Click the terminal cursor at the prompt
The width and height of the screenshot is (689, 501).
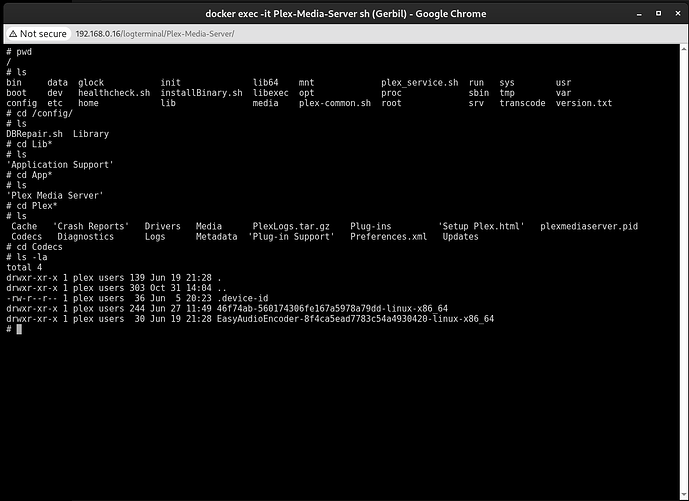tap(19, 329)
